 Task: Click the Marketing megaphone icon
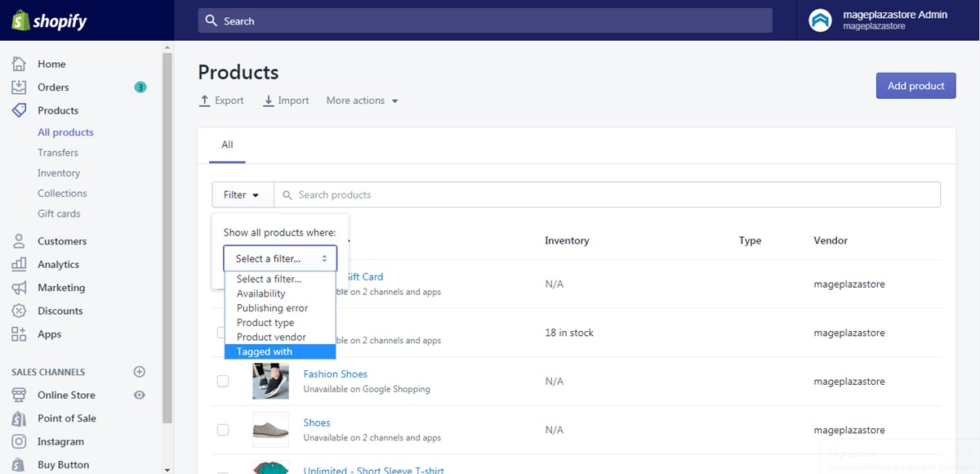click(19, 288)
